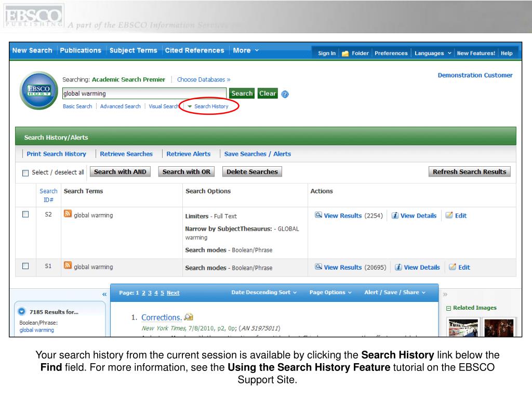The height and width of the screenshot is (399, 532).
Task: Open second Related Images thumbnail
Action: pyautogui.click(x=499, y=327)
